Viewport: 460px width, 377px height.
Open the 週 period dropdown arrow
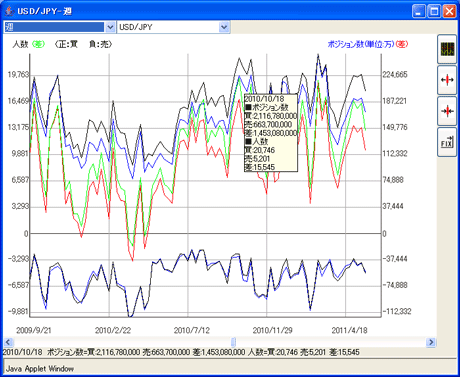(x=110, y=27)
